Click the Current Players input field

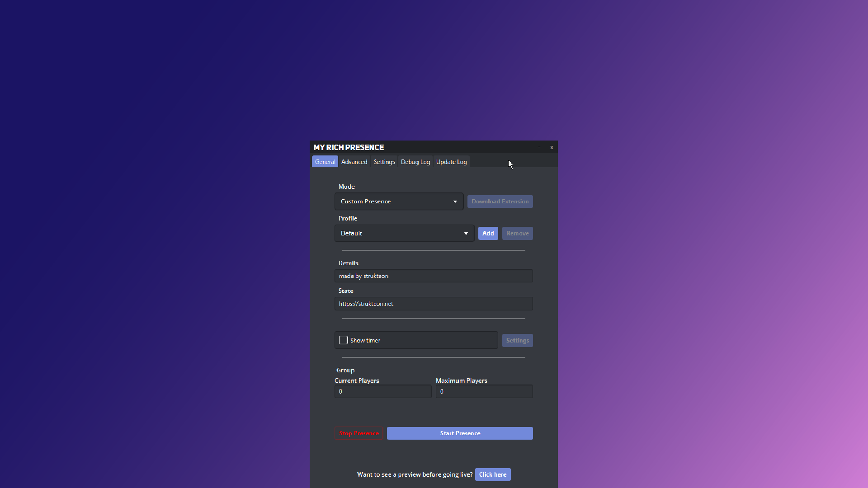383,391
